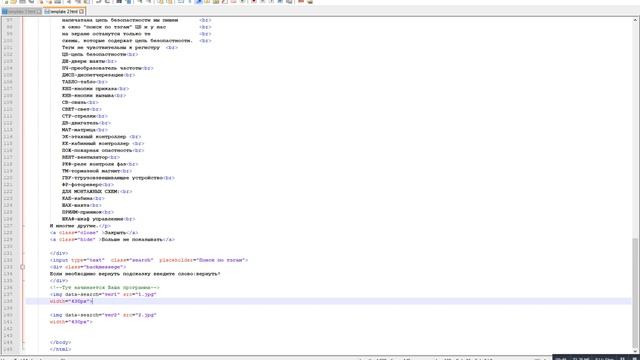Click the 'МАТ-матрица' line
The height and width of the screenshot is (360, 640).
coord(84,130)
